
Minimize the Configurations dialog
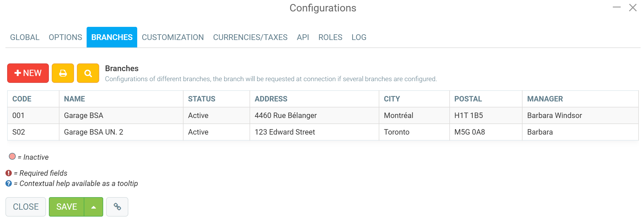click(617, 7)
